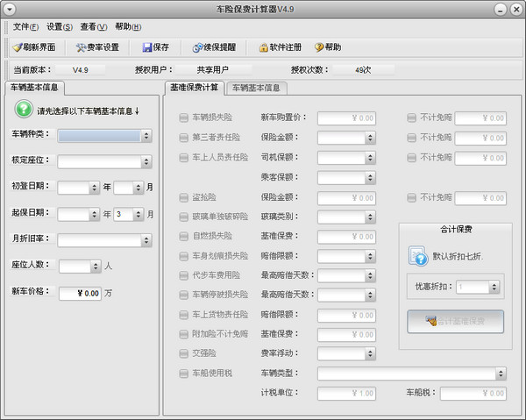Click the green question mark hint icon
The image size is (526, 420).
click(24, 109)
